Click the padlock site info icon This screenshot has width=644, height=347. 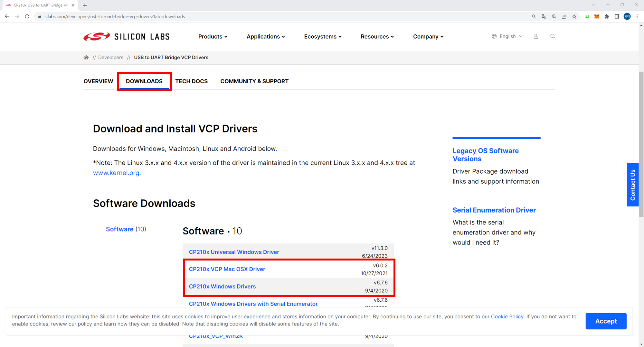point(40,17)
